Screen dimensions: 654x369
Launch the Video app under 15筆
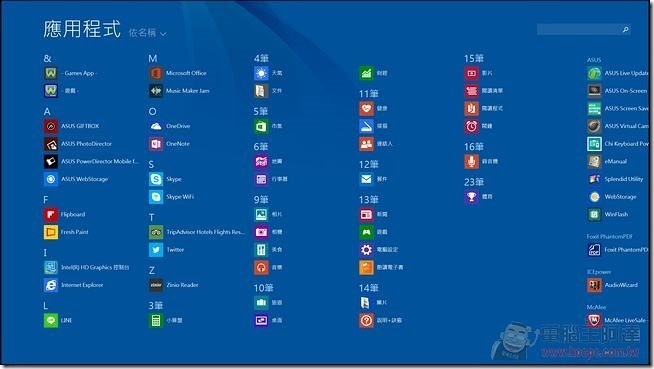[479, 73]
